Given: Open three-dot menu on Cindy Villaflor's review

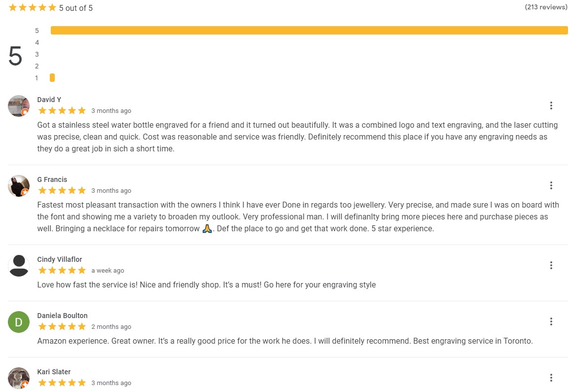Looking at the screenshot, I should (551, 265).
